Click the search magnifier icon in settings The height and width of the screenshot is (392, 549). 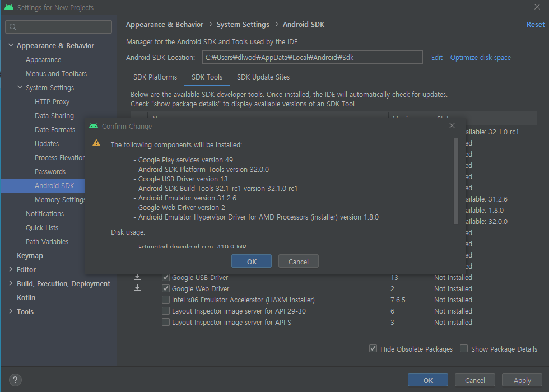[x=13, y=27]
